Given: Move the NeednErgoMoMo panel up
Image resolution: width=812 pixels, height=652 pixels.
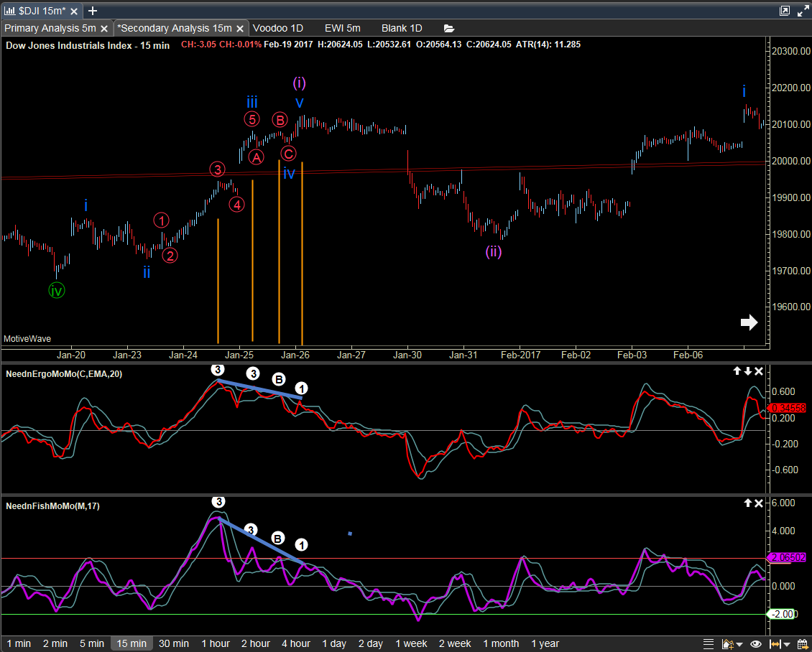Looking at the screenshot, I should [737, 371].
